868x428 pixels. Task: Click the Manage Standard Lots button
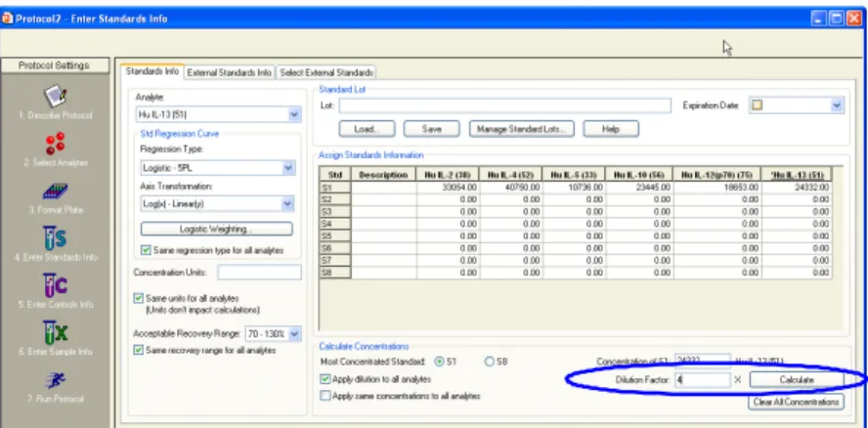[x=521, y=128]
